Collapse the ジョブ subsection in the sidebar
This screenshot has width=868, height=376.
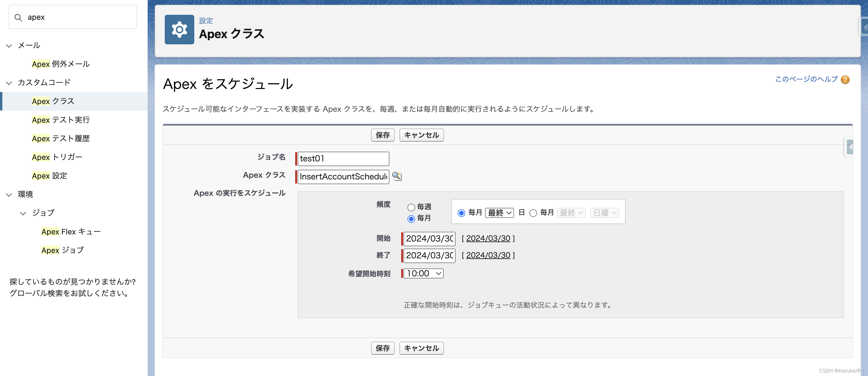pos(23,213)
